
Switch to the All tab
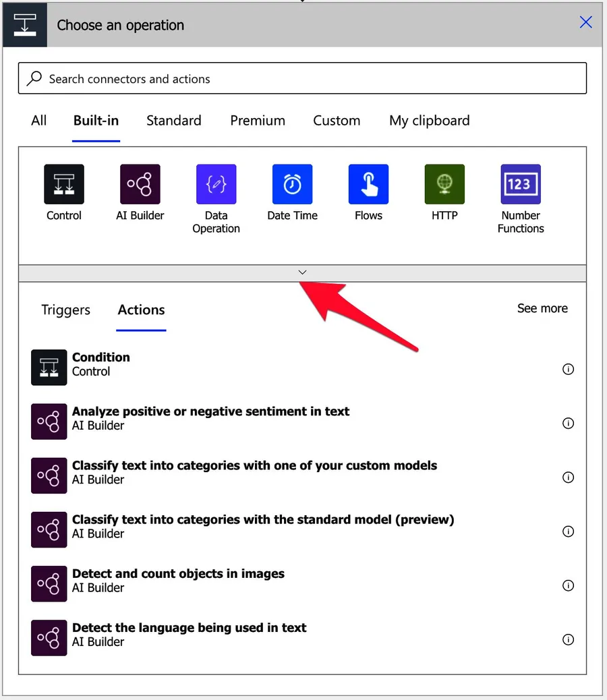click(x=39, y=121)
